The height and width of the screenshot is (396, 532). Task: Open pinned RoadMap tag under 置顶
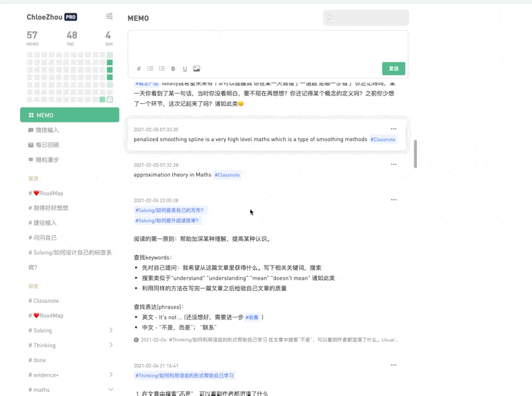46,193
